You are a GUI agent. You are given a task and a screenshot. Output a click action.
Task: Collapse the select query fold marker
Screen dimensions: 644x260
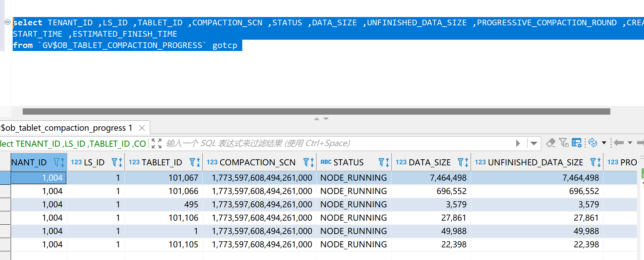(x=7, y=22)
